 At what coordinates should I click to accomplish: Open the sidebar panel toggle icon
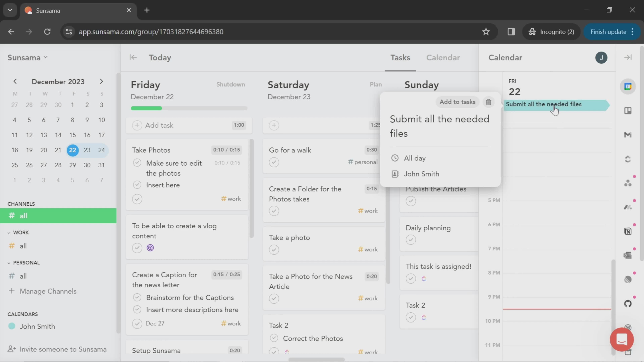click(x=133, y=57)
